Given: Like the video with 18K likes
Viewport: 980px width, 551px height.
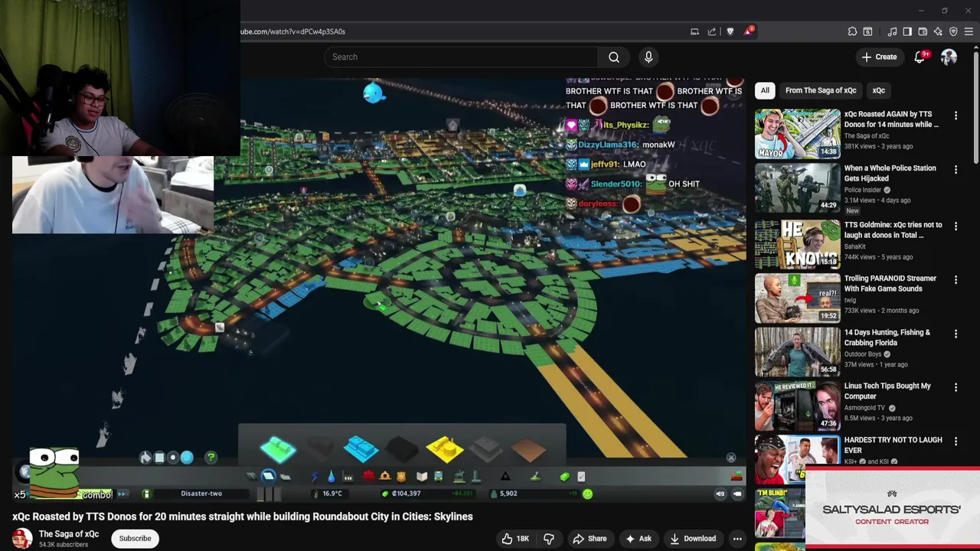Looking at the screenshot, I should (515, 539).
